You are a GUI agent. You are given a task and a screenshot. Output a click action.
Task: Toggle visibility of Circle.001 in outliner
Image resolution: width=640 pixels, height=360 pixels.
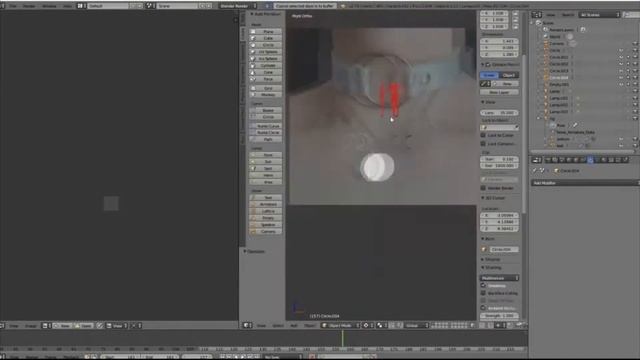[621, 57]
